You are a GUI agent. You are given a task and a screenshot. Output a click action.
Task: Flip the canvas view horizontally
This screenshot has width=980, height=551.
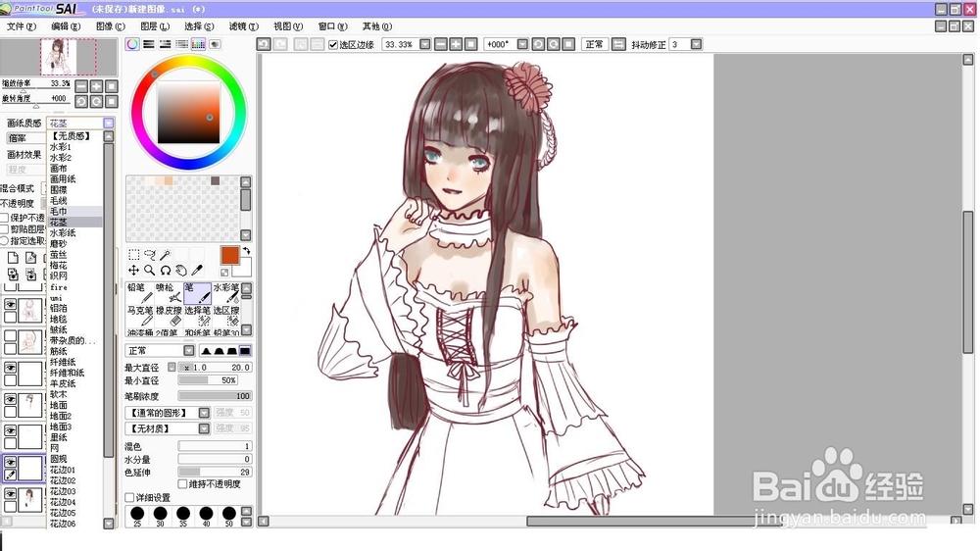[x=618, y=44]
